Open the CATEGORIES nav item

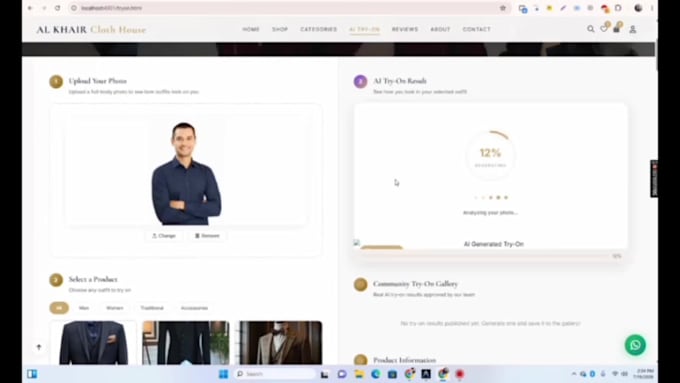319,29
